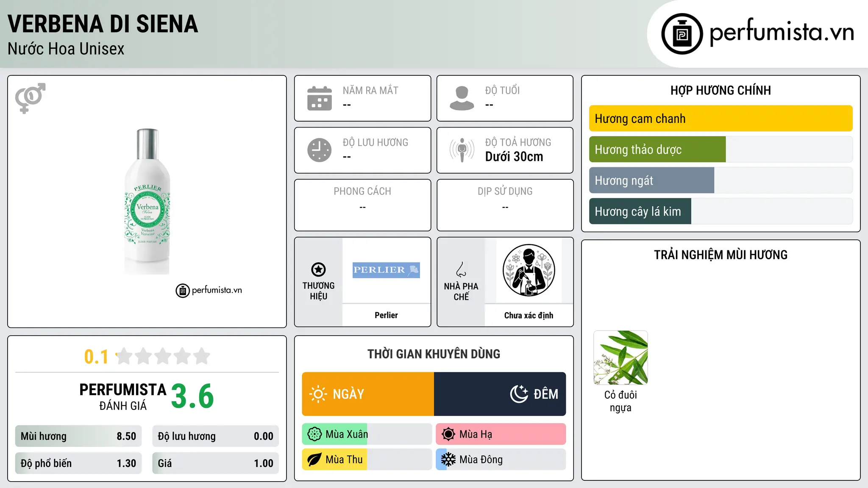The image size is (868, 488).
Task: Click the Cỏ đuôi ngựa note label
Action: point(620,401)
